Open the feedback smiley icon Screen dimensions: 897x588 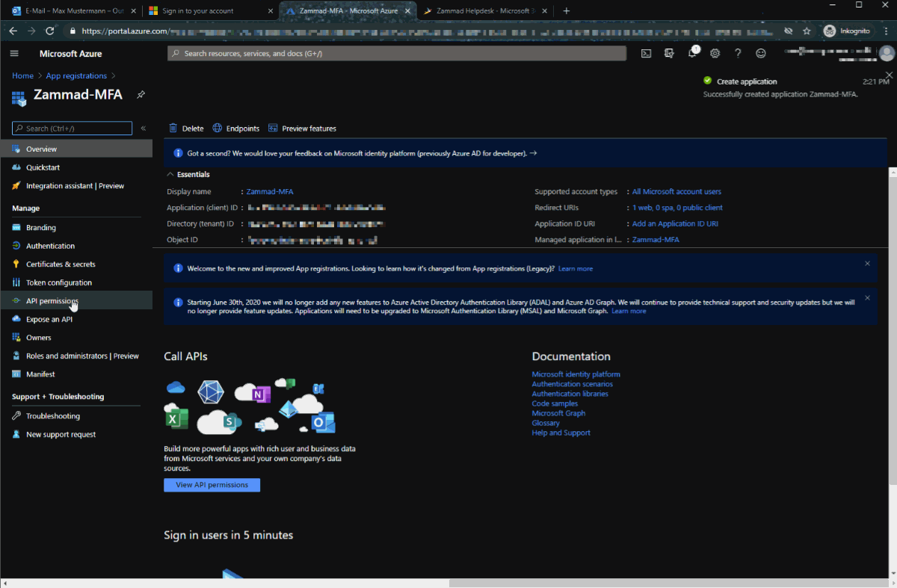(x=761, y=54)
